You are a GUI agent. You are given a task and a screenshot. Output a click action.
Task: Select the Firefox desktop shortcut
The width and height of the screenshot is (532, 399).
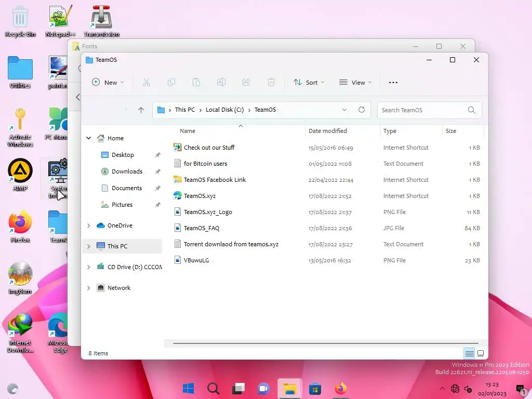[x=20, y=227]
